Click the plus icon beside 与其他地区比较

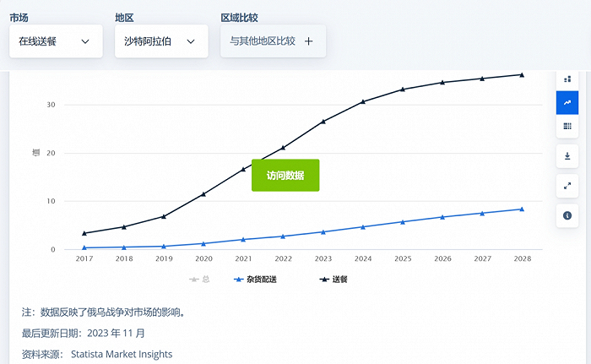point(308,41)
